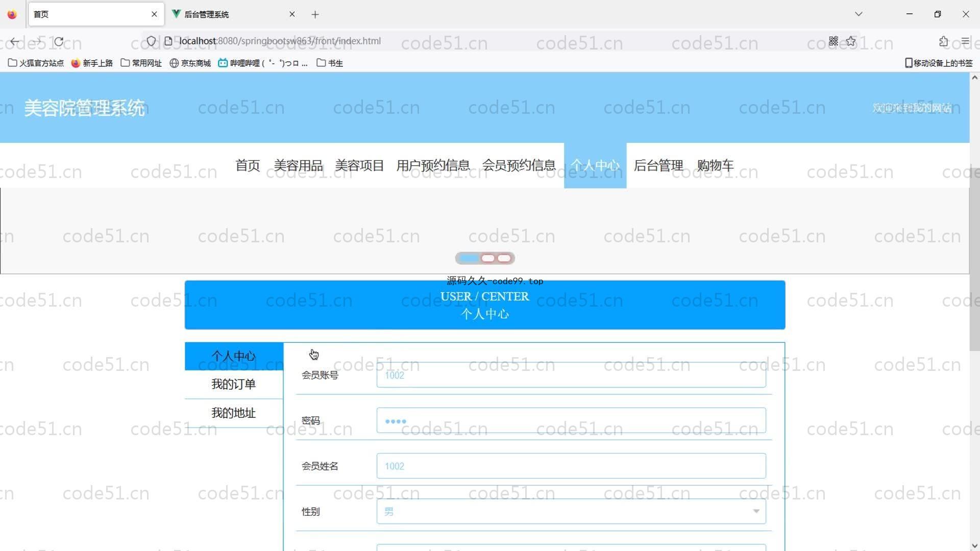
Task: Click the 密码 input field
Action: click(571, 420)
